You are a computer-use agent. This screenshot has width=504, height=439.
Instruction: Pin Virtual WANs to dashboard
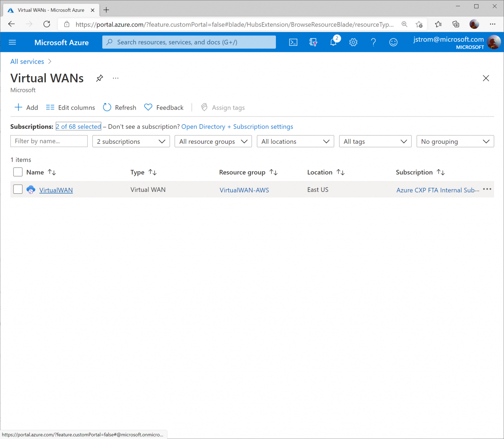point(99,78)
